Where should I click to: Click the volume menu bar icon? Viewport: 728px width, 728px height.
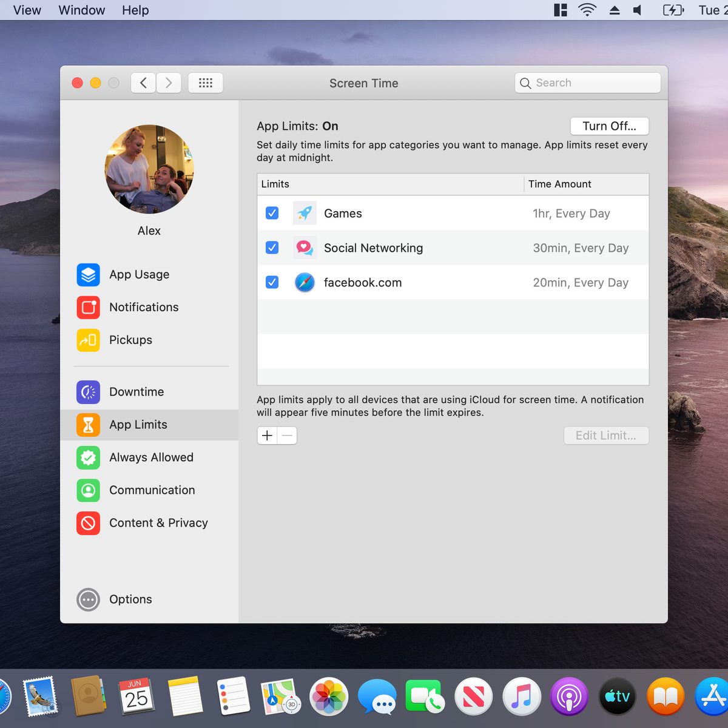pyautogui.click(x=638, y=10)
